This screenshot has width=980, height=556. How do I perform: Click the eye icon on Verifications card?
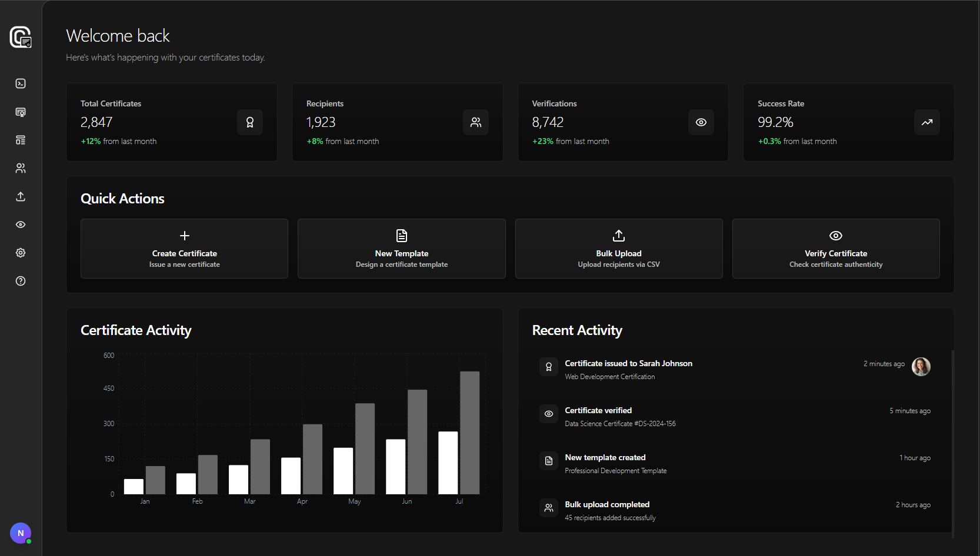701,122
